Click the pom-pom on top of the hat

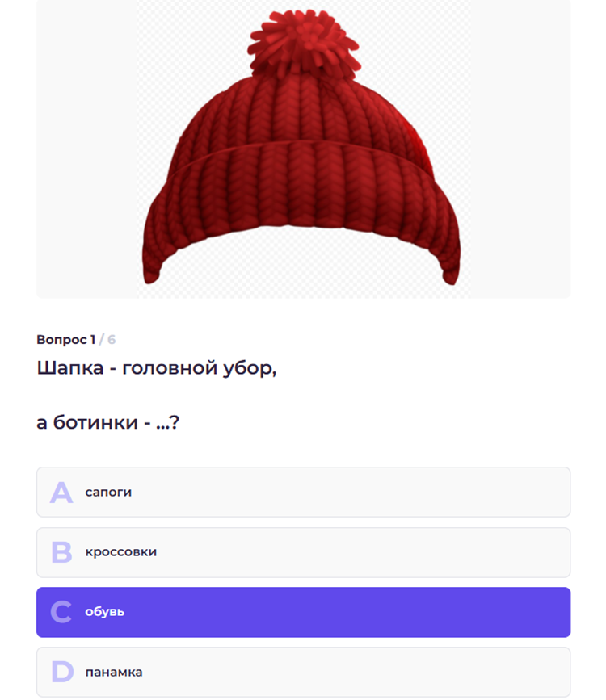[305, 43]
